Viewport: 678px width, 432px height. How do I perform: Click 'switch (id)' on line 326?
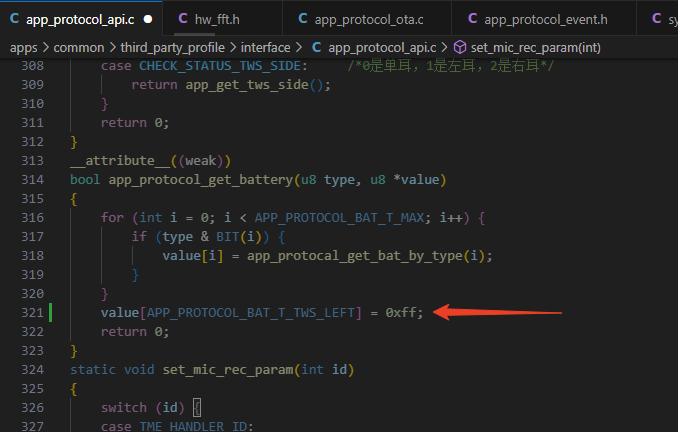click(x=143, y=408)
